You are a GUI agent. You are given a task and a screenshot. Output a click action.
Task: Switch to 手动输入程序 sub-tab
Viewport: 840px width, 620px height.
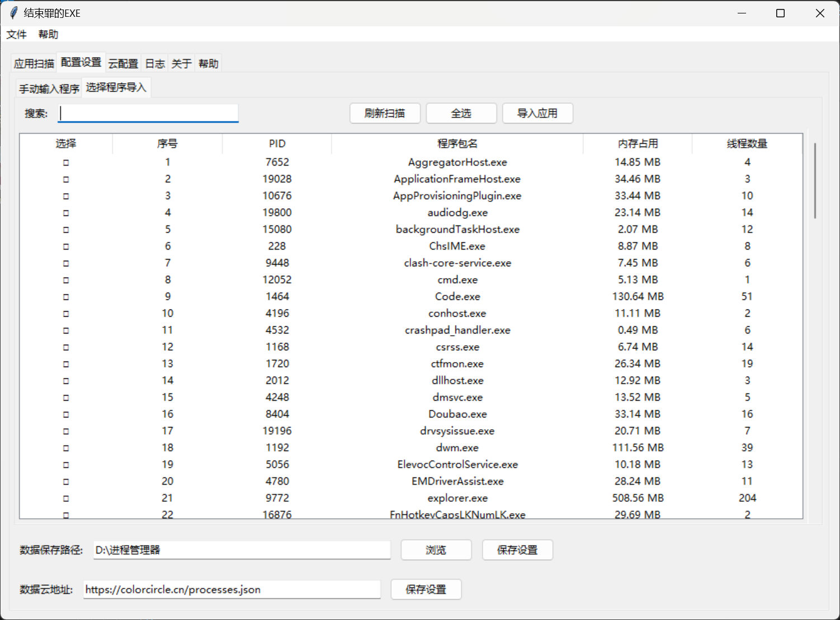(49, 88)
